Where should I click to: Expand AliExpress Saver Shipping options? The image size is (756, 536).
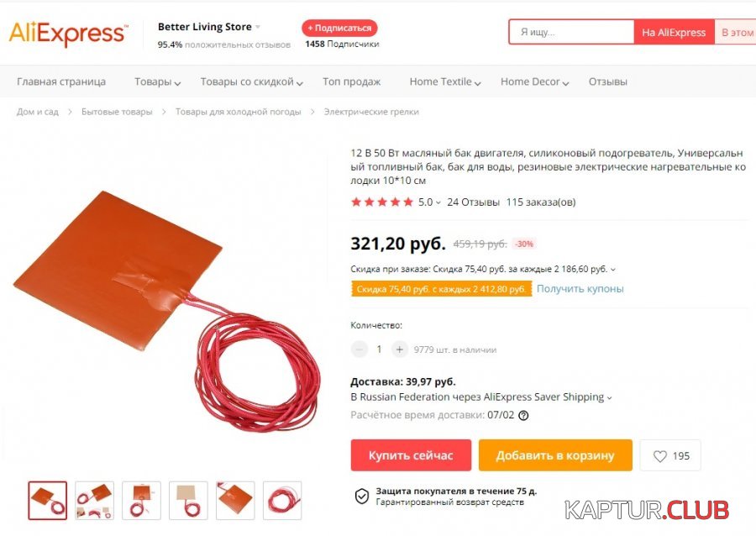[610, 397]
